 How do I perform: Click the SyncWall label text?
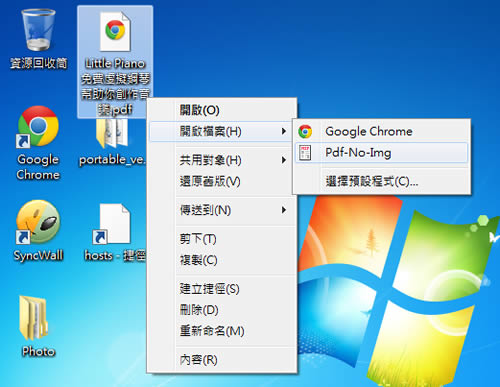click(x=38, y=255)
